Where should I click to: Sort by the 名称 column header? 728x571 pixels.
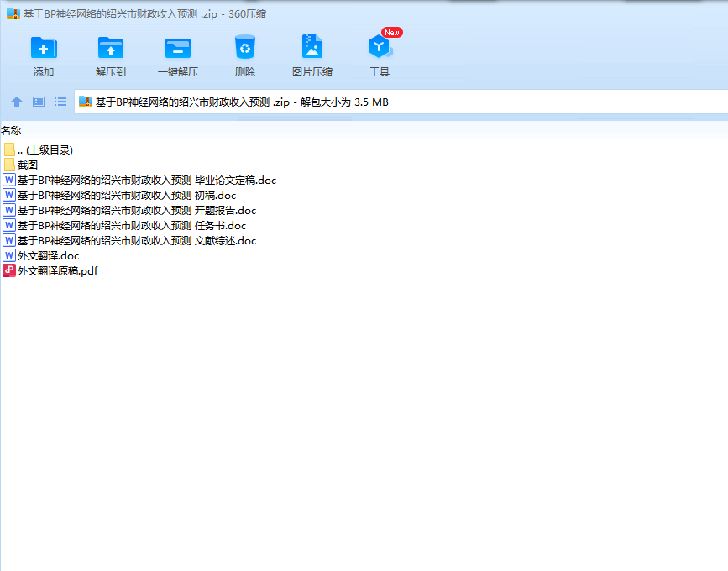pyautogui.click(x=11, y=131)
